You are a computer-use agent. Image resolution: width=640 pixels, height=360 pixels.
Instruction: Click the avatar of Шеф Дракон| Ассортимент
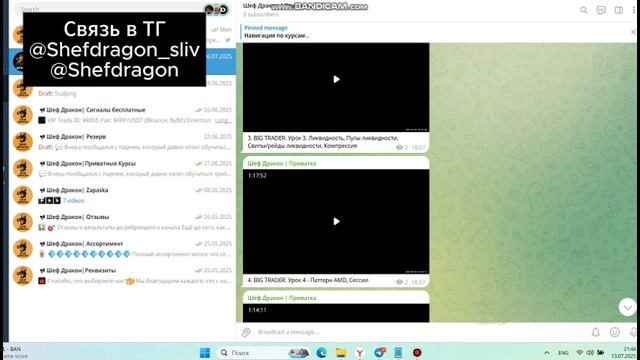(23, 249)
